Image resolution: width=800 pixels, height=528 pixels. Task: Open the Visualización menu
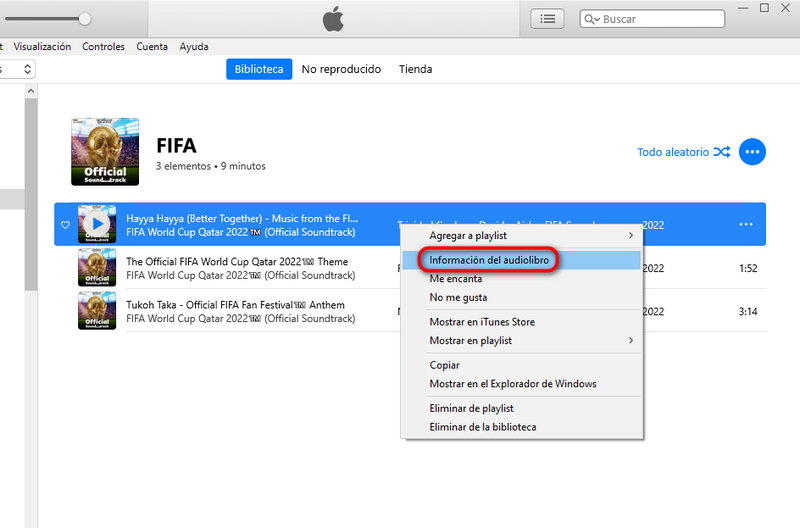click(x=42, y=46)
